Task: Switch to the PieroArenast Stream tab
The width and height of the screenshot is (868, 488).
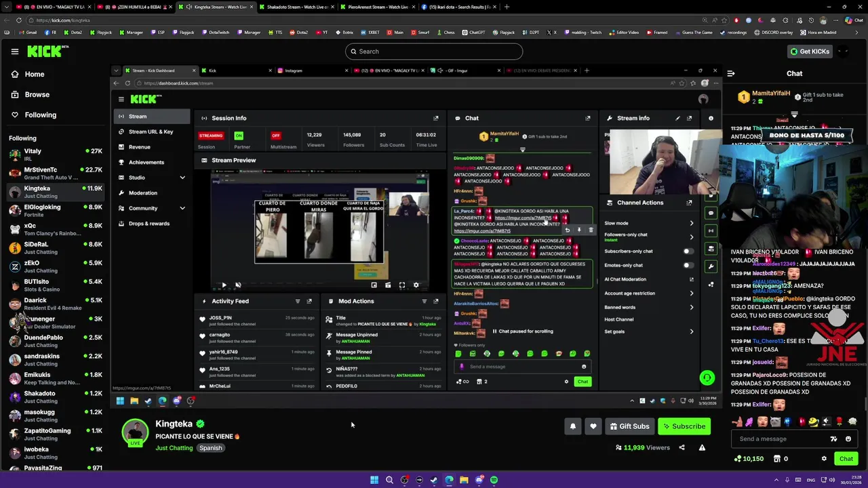Action: 377,7
